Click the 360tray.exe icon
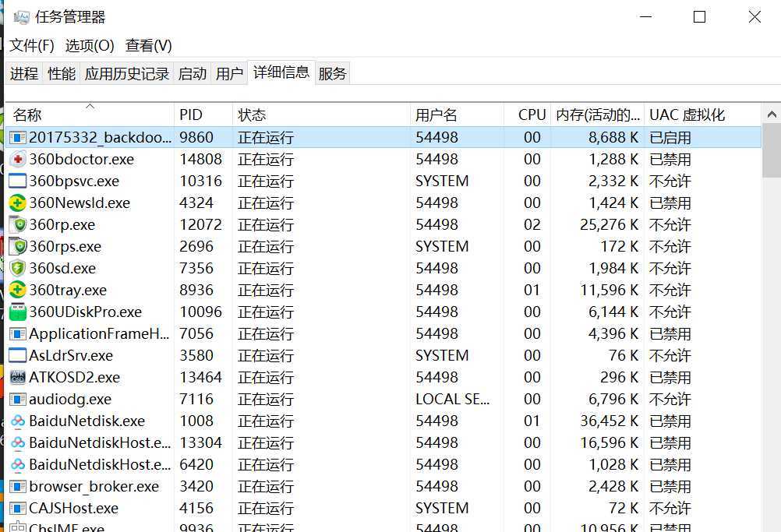 17,290
